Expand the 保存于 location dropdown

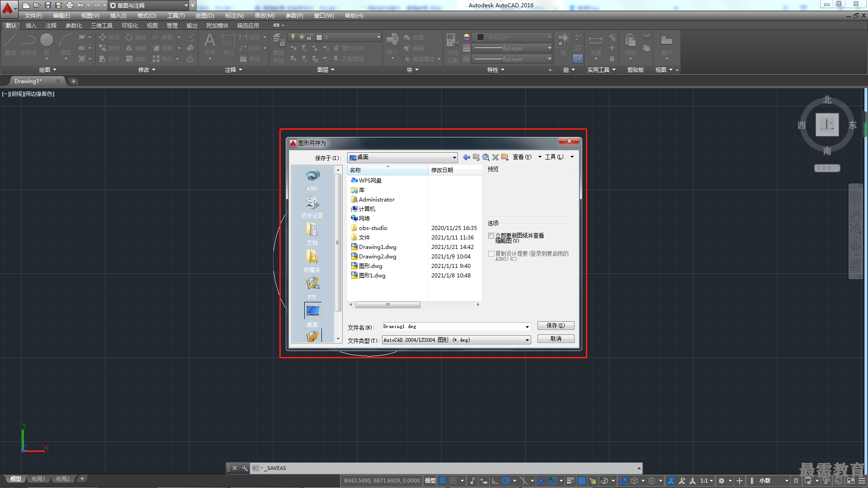click(454, 158)
